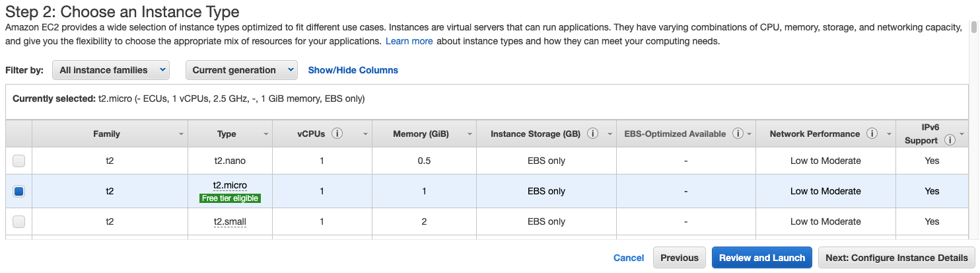Viewport: 980px width, 273px height.
Task: Select the t2.nano instance checkbox
Action: pos(19,161)
